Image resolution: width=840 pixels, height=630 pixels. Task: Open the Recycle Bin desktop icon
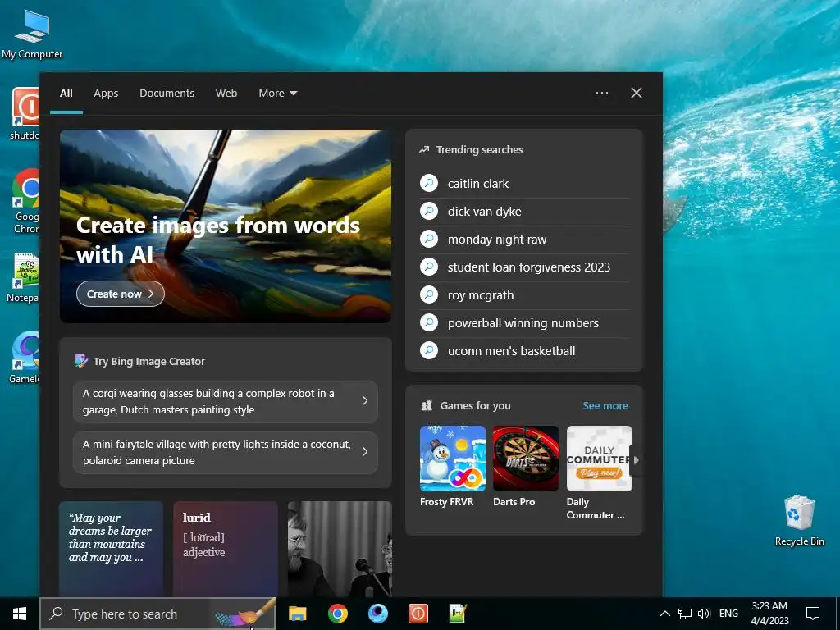(x=799, y=521)
